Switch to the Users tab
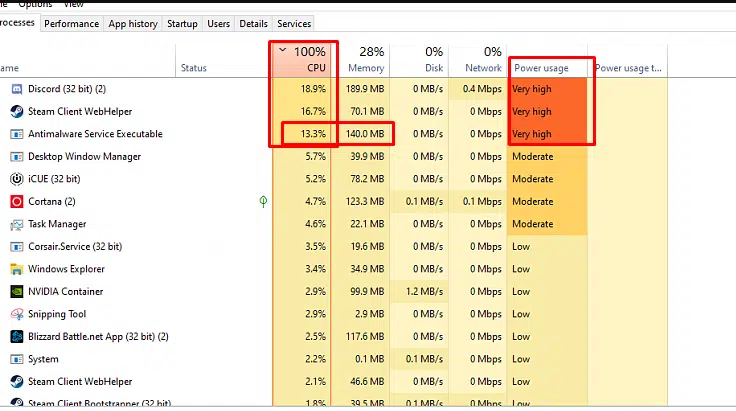 (218, 24)
